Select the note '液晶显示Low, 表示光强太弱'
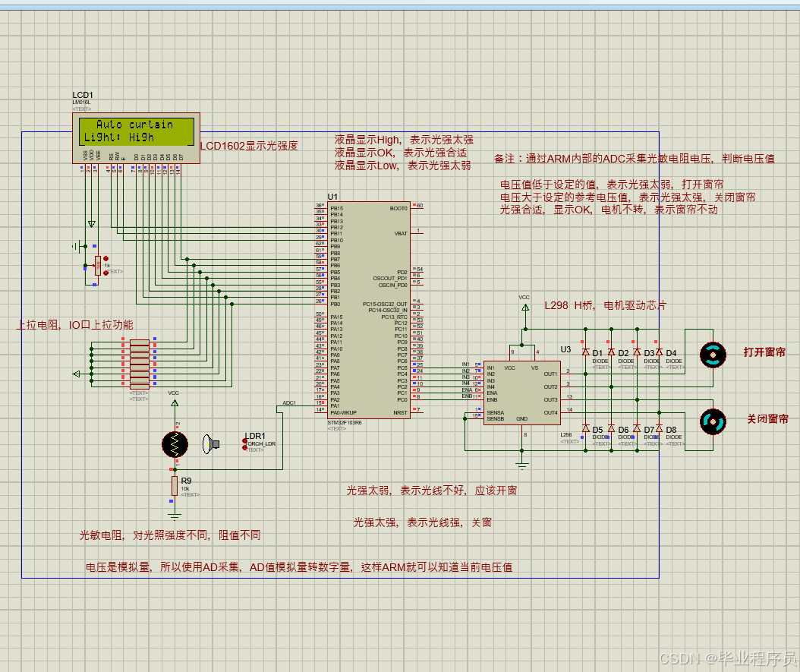800x672 pixels. pyautogui.click(x=403, y=166)
